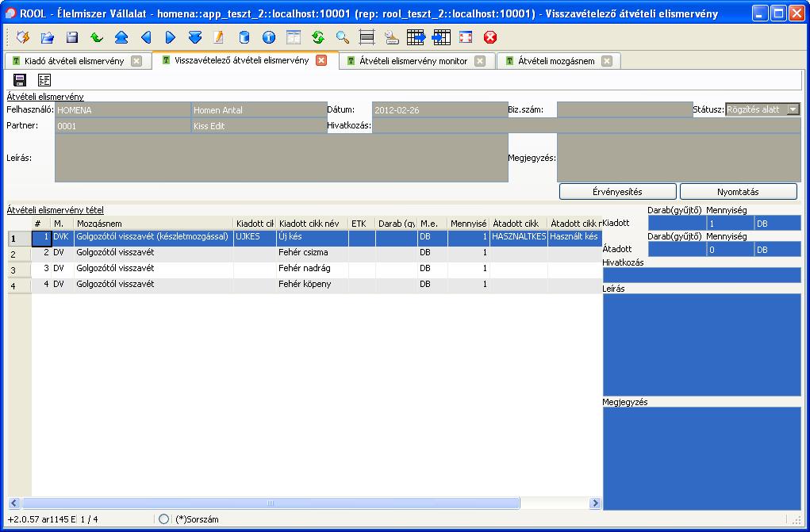Image resolution: width=810 pixels, height=532 pixels.
Task: Click the blue floppy disk save icon
Action: click(x=72, y=37)
